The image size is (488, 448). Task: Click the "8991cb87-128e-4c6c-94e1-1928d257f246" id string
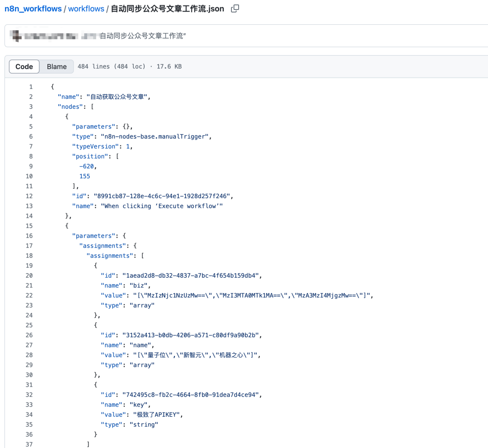pos(163,196)
